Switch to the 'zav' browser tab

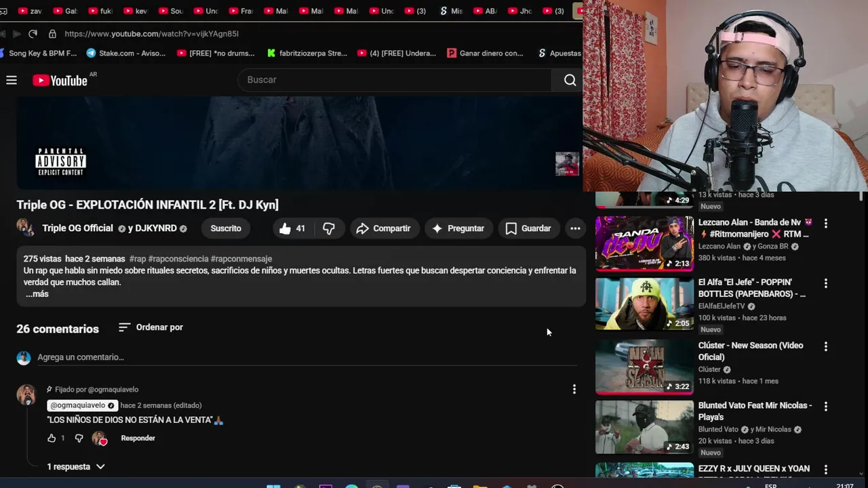pyautogui.click(x=30, y=11)
